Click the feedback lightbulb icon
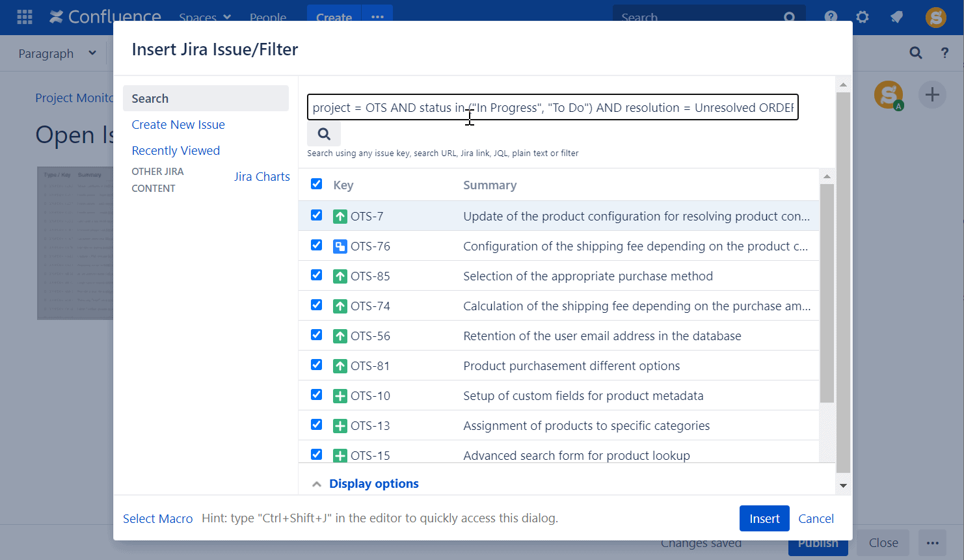The width and height of the screenshot is (964, 560). coord(896,18)
